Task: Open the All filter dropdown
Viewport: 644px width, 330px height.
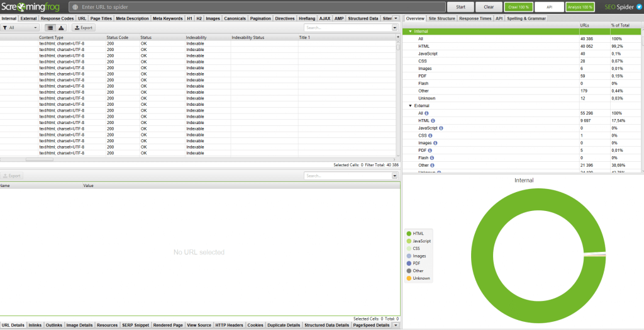Action: click(20, 28)
